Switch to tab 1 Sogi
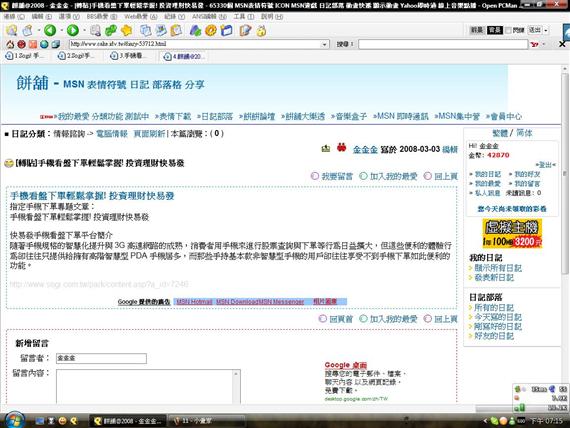Image resolution: width=570 pixels, height=428 pixels. (24, 56)
